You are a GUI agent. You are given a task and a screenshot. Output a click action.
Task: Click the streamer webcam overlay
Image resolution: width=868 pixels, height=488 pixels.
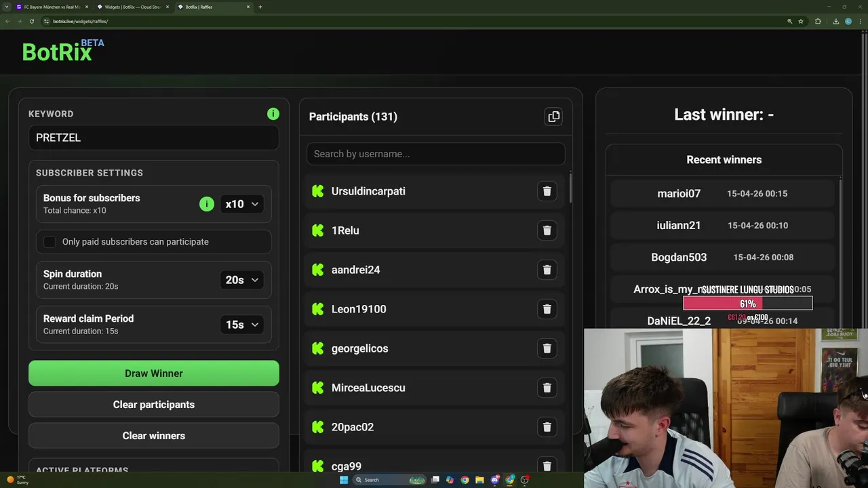[x=726, y=408]
